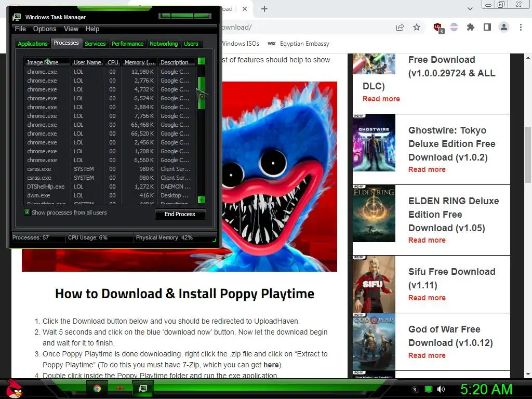The width and height of the screenshot is (532, 399).
Task: Open Chrome from the taskbar
Action: pos(97,389)
